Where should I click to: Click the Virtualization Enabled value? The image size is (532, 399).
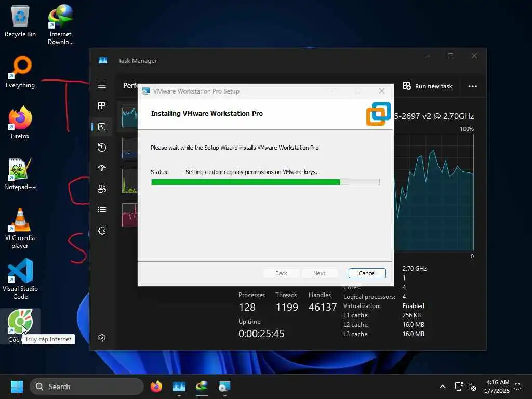(413, 306)
